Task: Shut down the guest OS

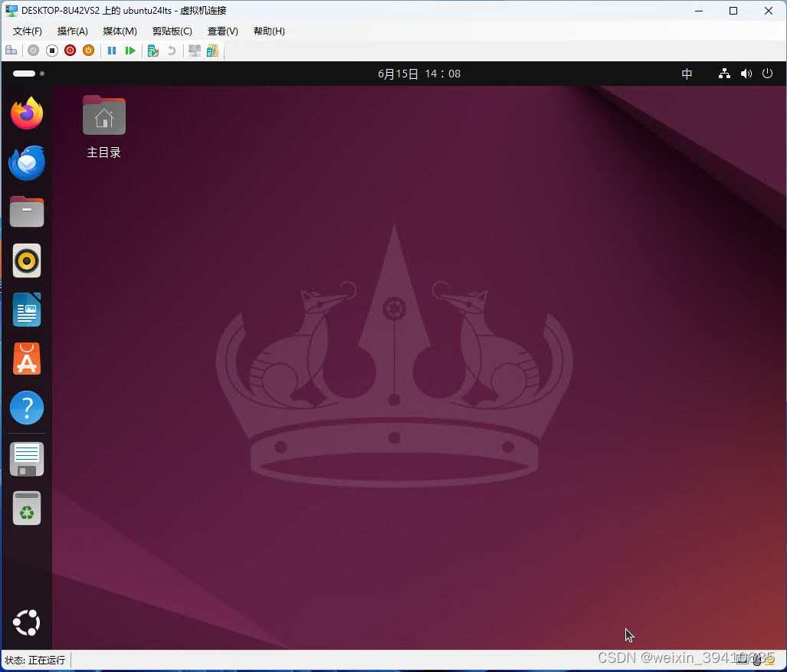Action: click(x=70, y=50)
